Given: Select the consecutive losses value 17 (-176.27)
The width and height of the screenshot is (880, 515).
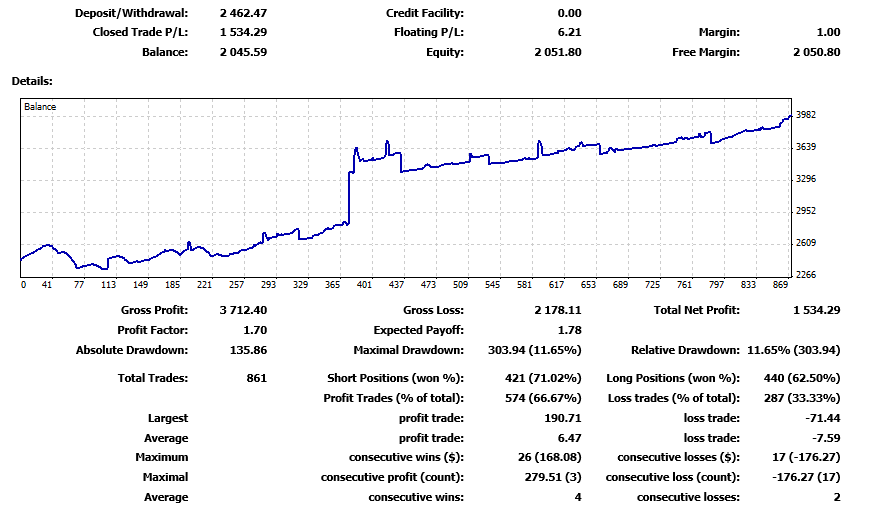Looking at the screenshot, I should click(806, 457).
